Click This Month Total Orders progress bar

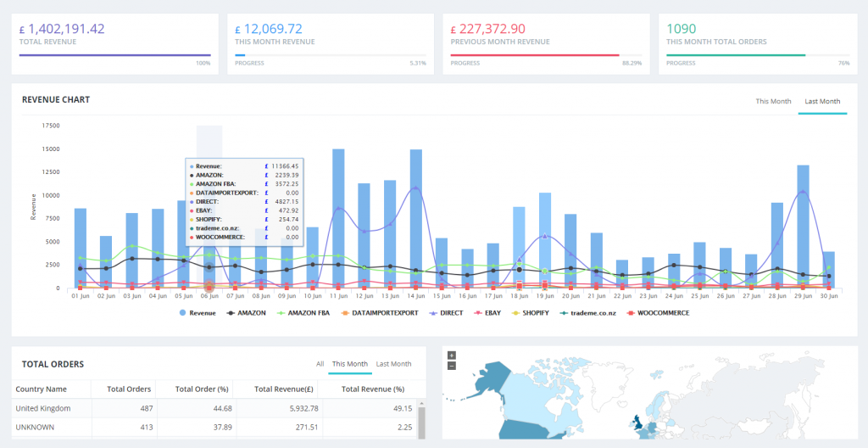758,55
